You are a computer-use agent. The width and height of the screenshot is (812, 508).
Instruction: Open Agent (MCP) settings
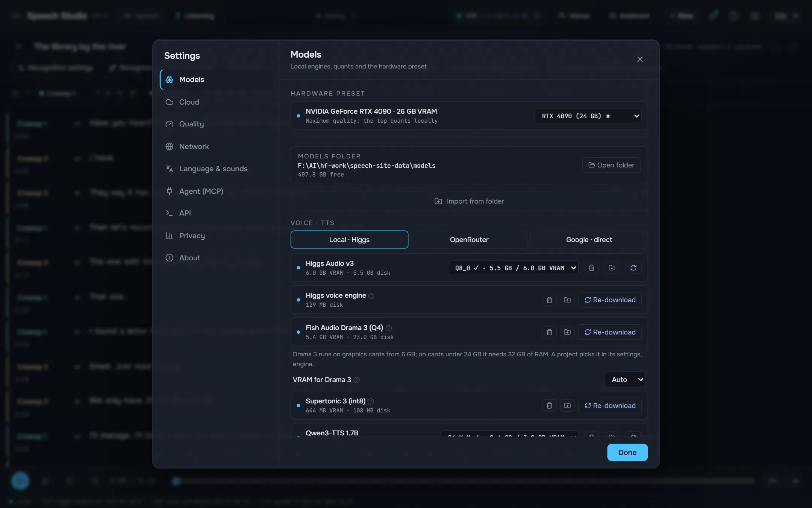point(216,191)
